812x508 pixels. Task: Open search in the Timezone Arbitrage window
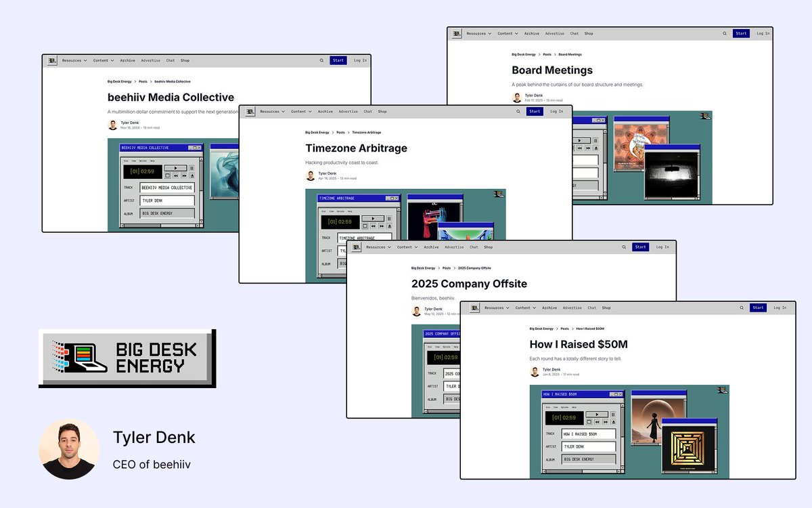tap(518, 111)
